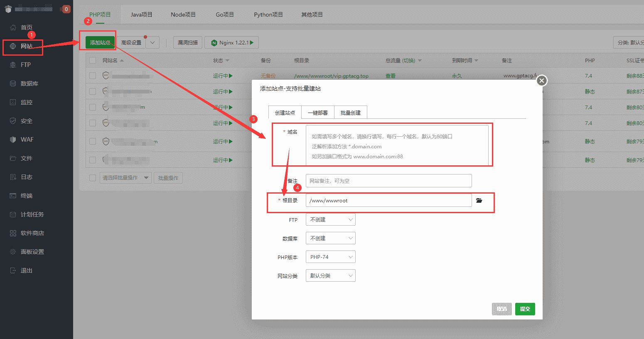Click the green 提交 submit button
The image size is (644, 339).
525,309
